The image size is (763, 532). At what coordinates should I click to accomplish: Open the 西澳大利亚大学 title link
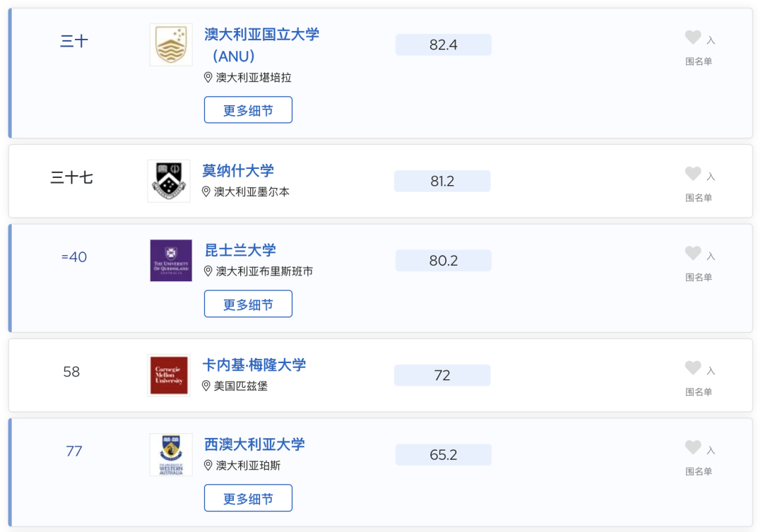click(254, 444)
